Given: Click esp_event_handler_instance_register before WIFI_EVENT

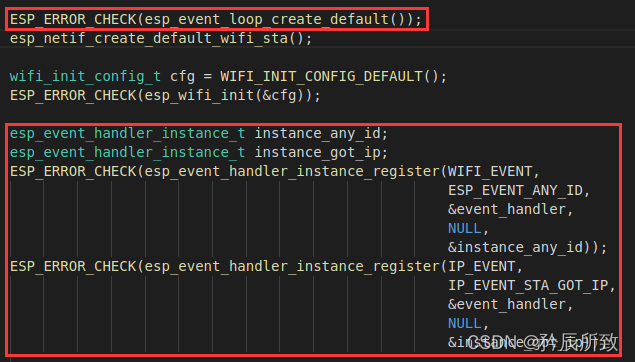Looking at the screenshot, I should pos(292,171).
